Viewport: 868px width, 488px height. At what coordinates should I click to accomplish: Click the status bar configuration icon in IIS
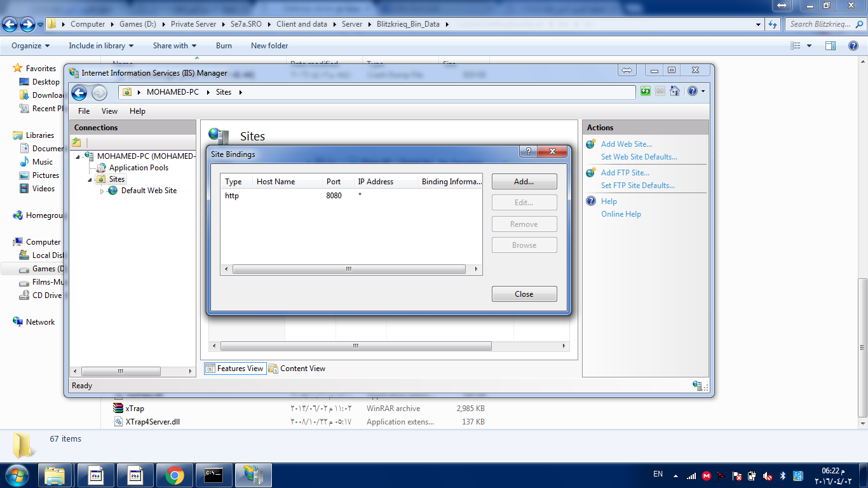click(698, 386)
